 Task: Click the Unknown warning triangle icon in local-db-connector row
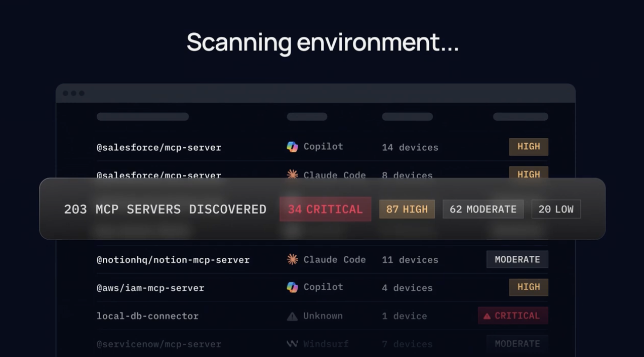(292, 316)
